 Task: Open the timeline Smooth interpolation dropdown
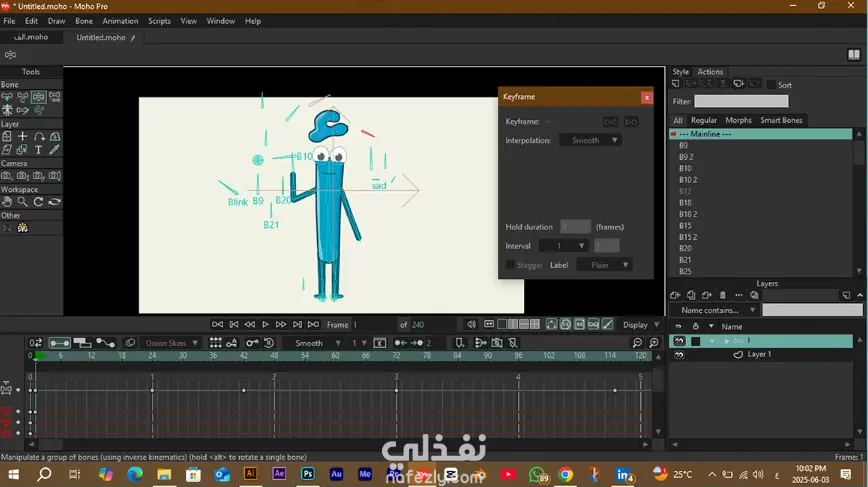313,343
